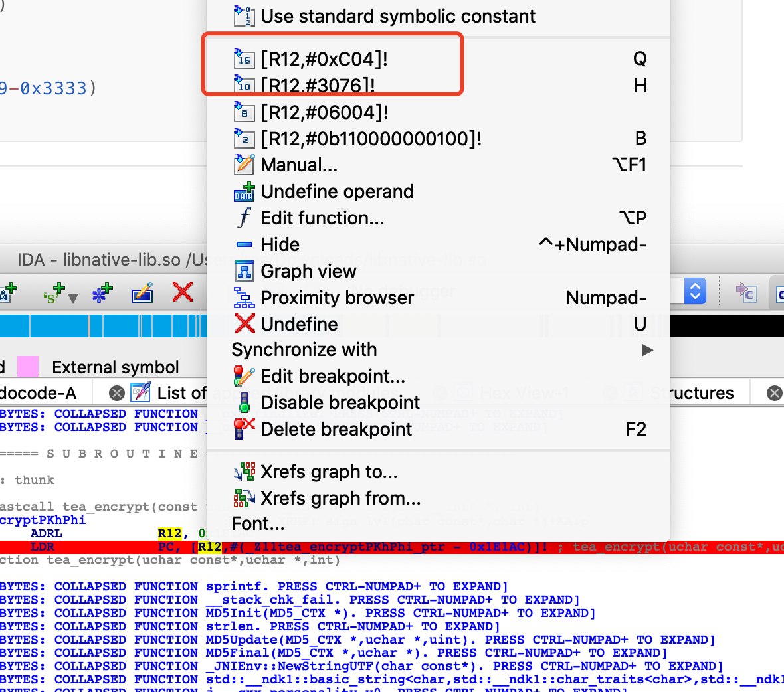The height and width of the screenshot is (692, 784).
Task: Click the hexadecimal 16 icon
Action: (245, 58)
